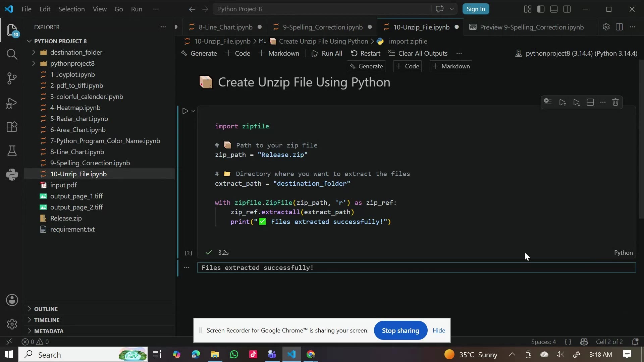The image size is (644, 362).
Task: Split the editor right
Action: [x=620, y=27]
